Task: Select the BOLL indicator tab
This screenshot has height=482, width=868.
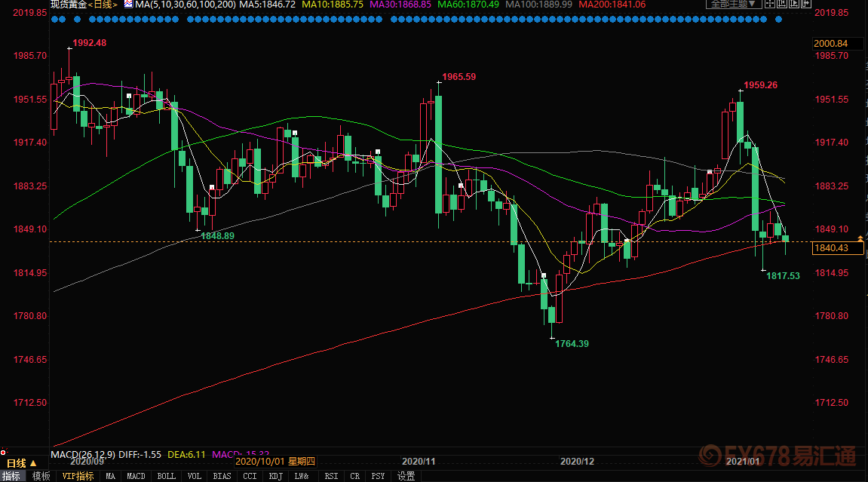Action: [166, 476]
